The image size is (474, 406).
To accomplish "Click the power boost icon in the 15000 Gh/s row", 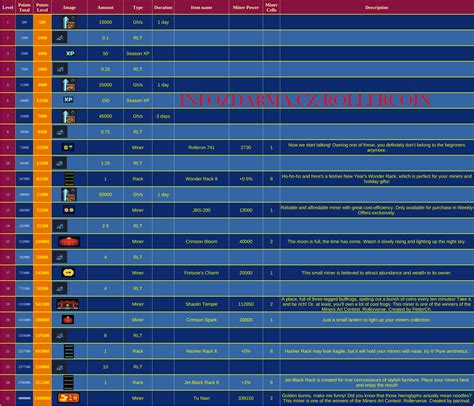I will tap(69, 22).
